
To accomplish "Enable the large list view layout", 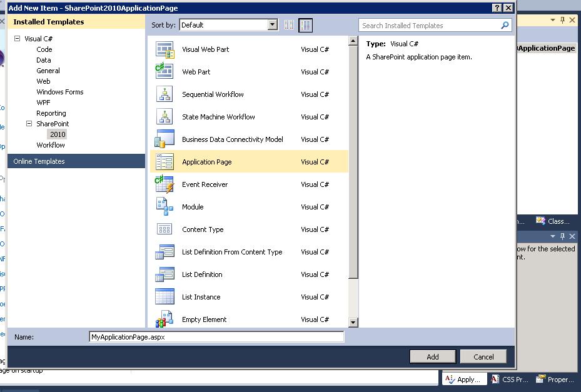I will (305, 24).
